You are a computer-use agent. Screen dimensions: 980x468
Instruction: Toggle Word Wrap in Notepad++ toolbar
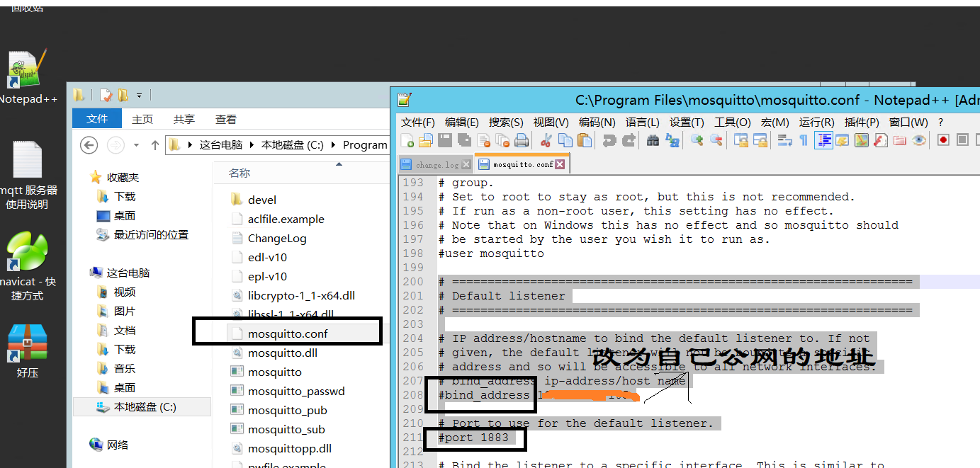point(784,140)
